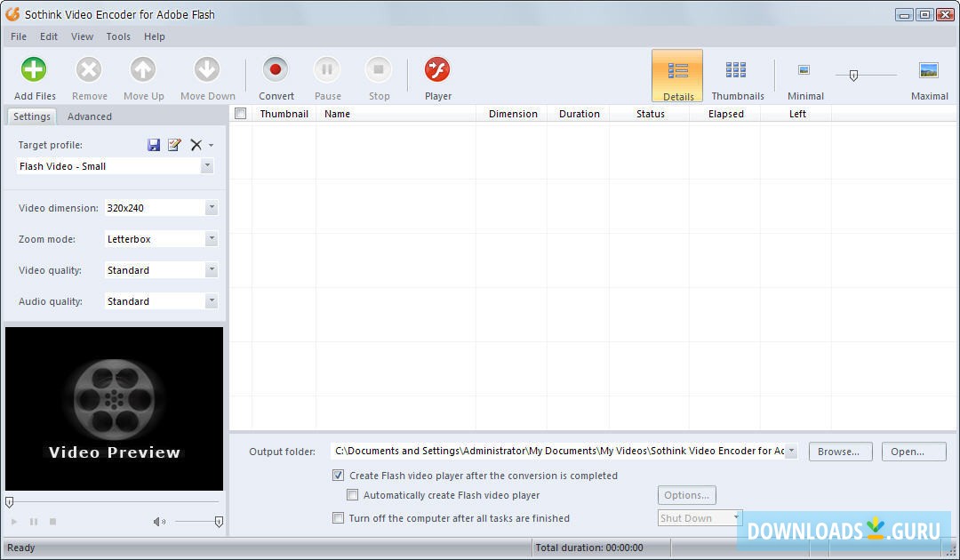Expand the Zoom mode dropdown

211,238
